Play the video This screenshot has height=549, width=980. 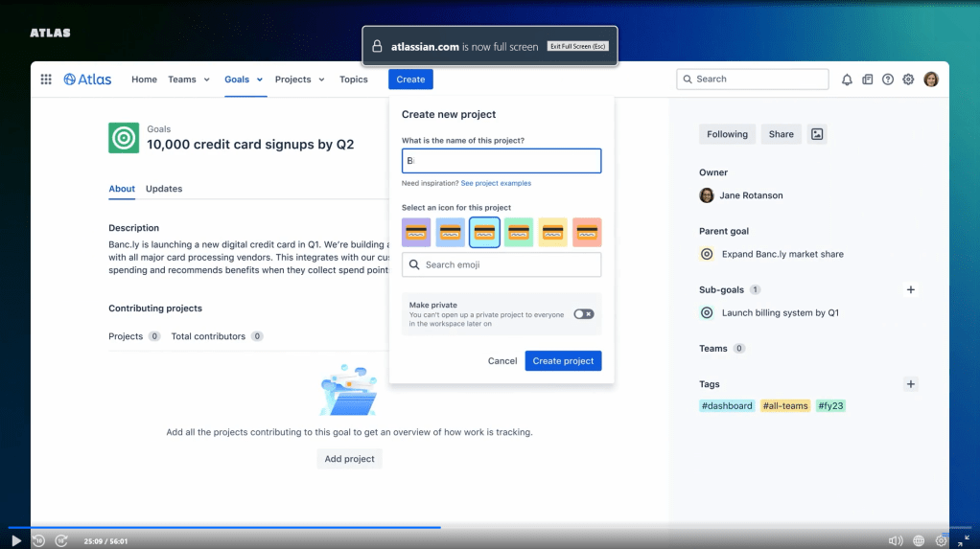coord(16,541)
